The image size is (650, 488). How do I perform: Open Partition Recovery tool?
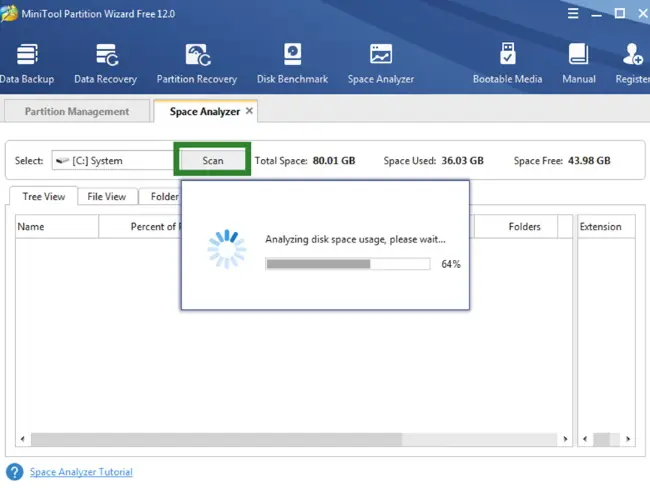point(197,63)
